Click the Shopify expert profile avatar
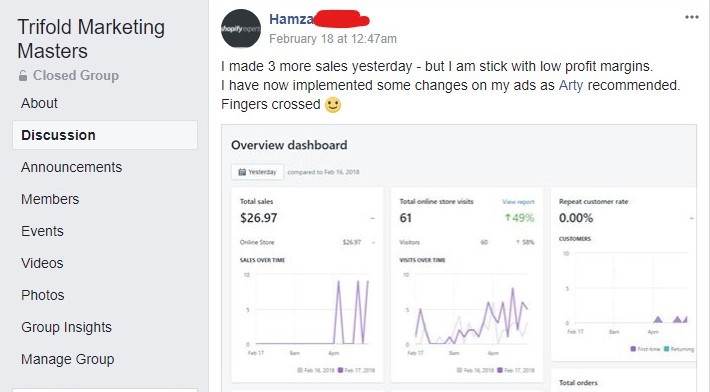 pyautogui.click(x=241, y=28)
